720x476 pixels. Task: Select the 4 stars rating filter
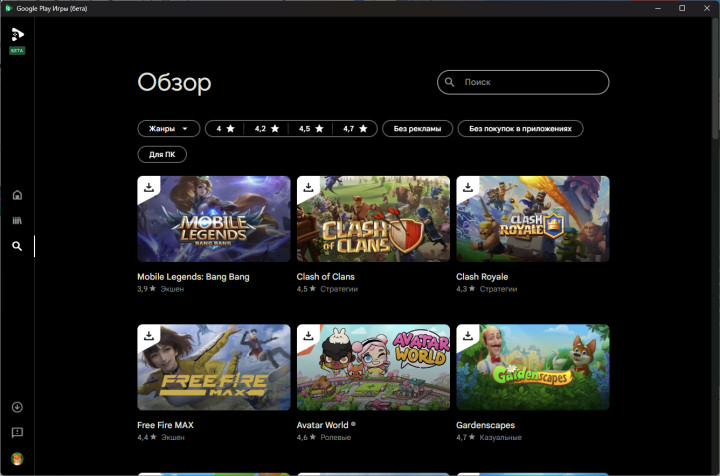(225, 129)
